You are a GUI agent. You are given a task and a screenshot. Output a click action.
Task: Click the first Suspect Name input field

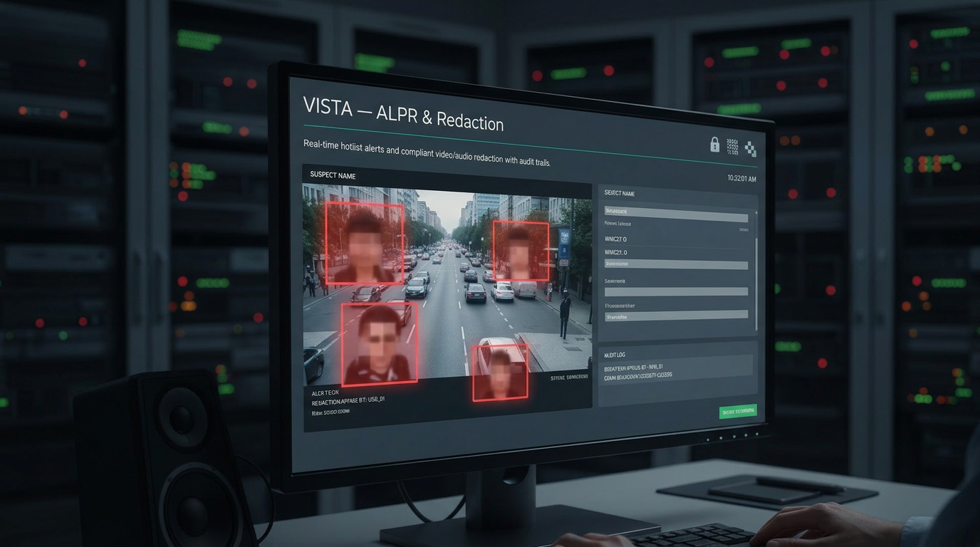[x=676, y=211]
